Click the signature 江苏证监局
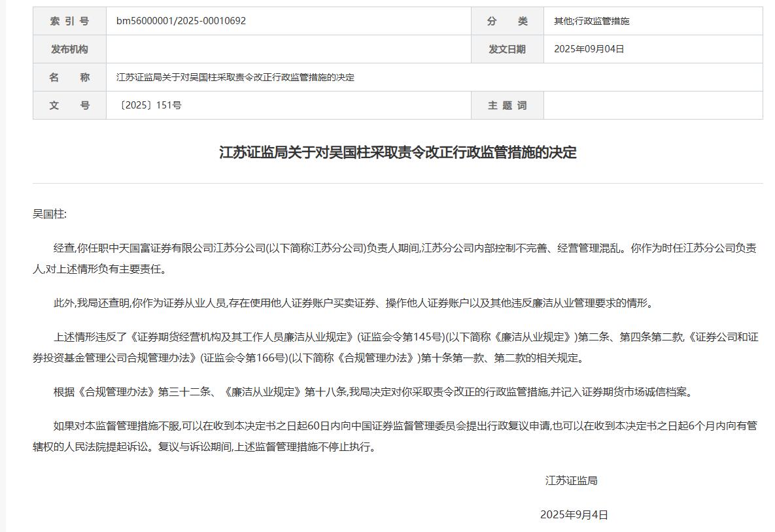 coord(572,480)
